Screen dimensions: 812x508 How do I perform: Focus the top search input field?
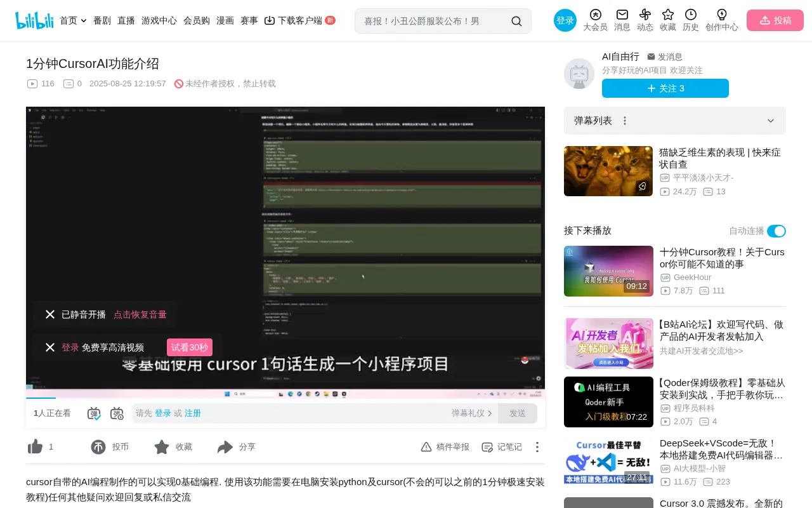(435, 21)
